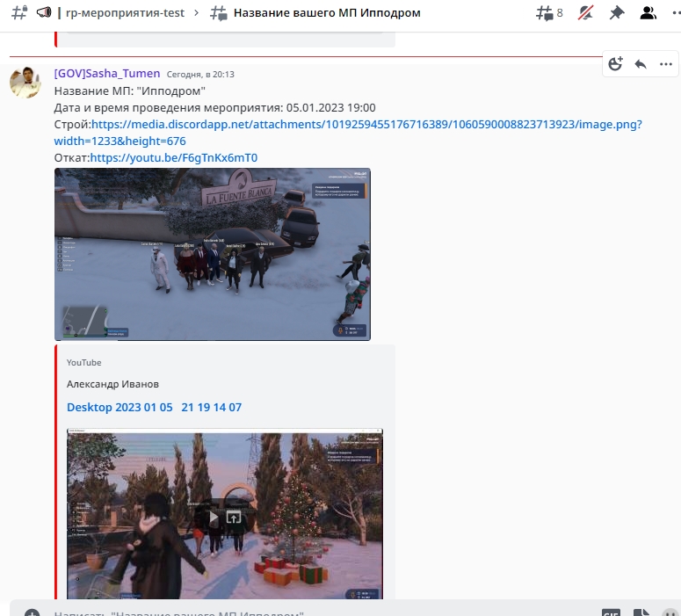681x616 pixels.
Task: Open the header overflow menu
Action: (x=677, y=13)
